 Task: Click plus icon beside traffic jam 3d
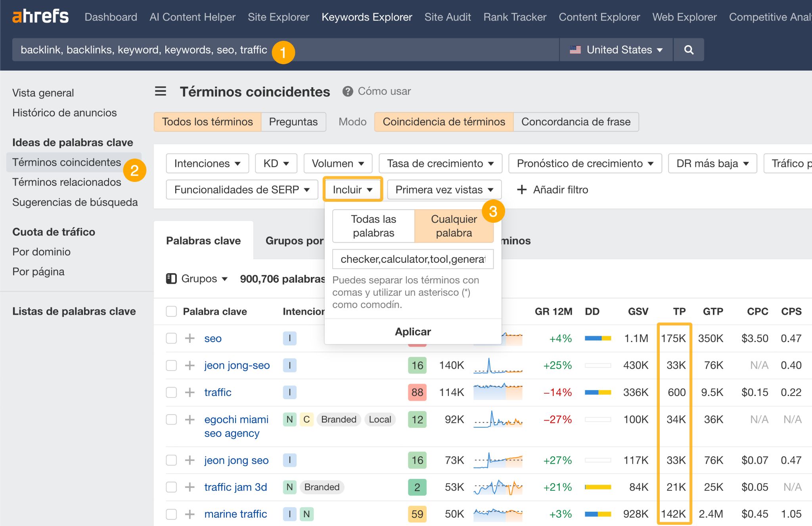tap(190, 487)
